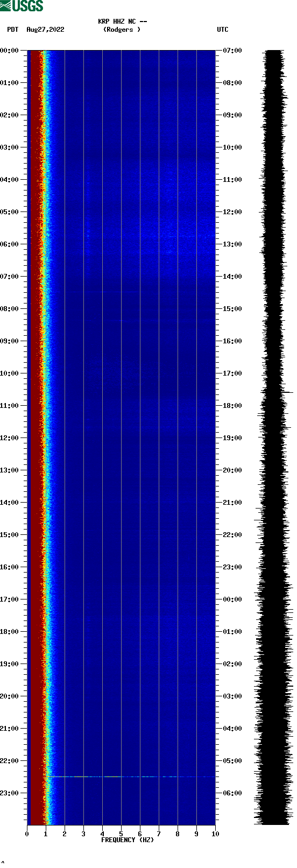297x868 pixels.
Task: Click the 0 Hz frequency axis value
Action: tap(27, 834)
